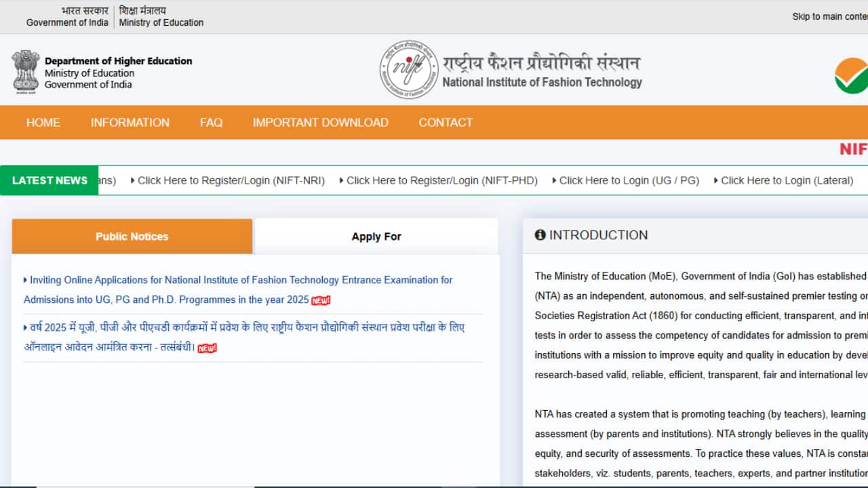Click the LATEST NEWS green banner
Screen dimensions: 868x488
pyautogui.click(x=50, y=180)
